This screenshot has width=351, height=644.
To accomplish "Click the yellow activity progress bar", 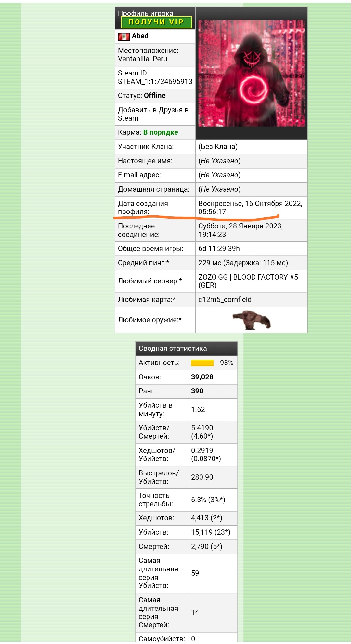I will (x=202, y=363).
